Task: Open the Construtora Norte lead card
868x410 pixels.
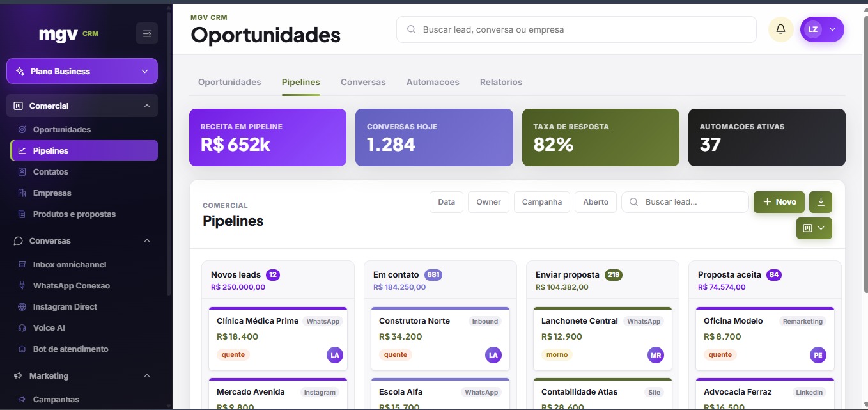Action: (440, 339)
